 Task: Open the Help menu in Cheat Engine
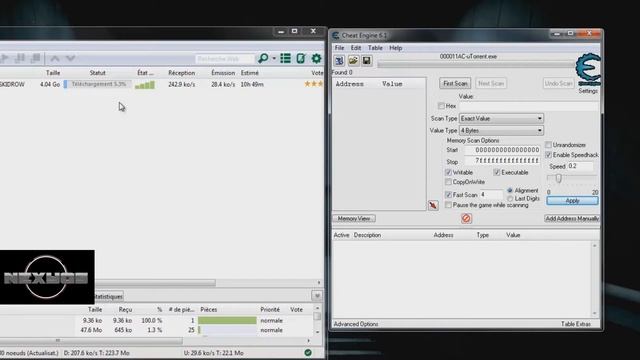pos(396,48)
